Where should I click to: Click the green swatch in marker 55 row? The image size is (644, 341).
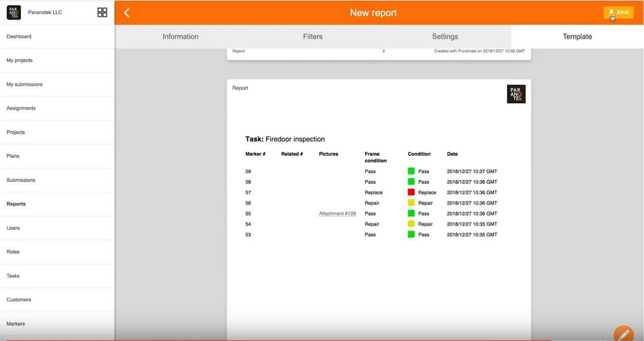[411, 213]
